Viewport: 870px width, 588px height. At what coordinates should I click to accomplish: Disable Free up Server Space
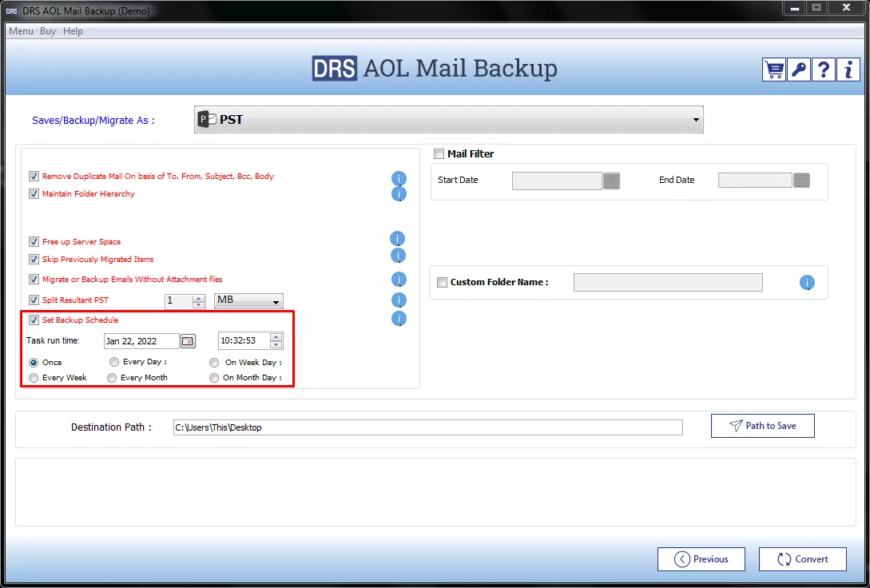click(x=34, y=242)
